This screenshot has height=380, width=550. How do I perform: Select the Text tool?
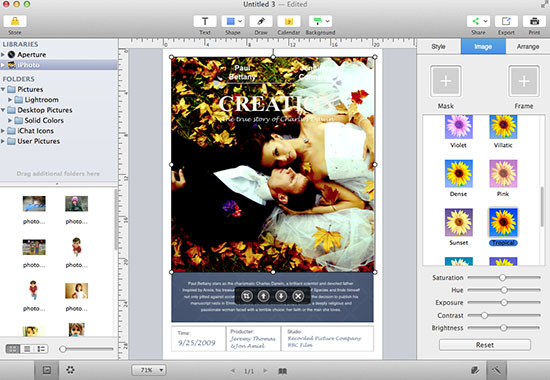(205, 21)
